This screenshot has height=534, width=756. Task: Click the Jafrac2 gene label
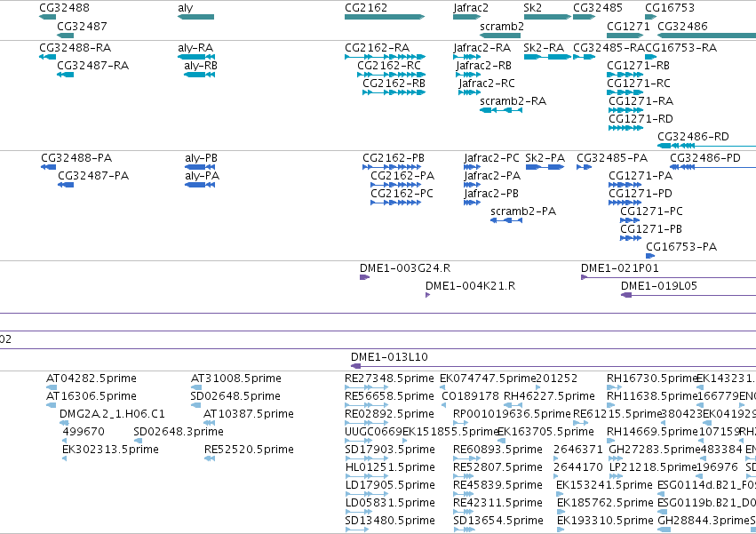tap(471, 8)
